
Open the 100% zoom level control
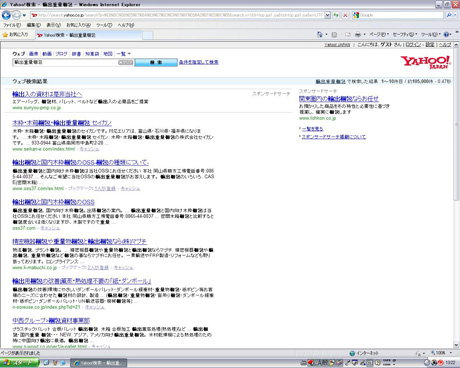point(442,353)
